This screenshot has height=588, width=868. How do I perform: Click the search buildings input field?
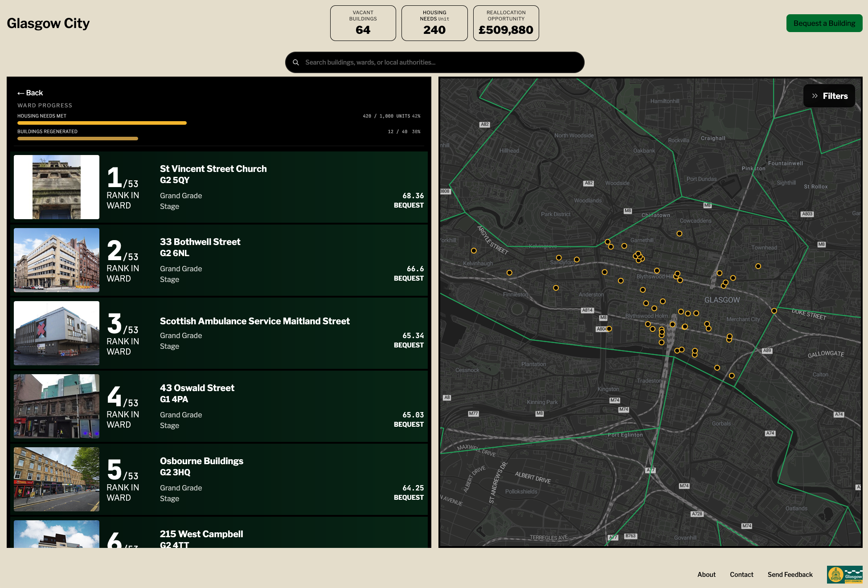point(434,62)
